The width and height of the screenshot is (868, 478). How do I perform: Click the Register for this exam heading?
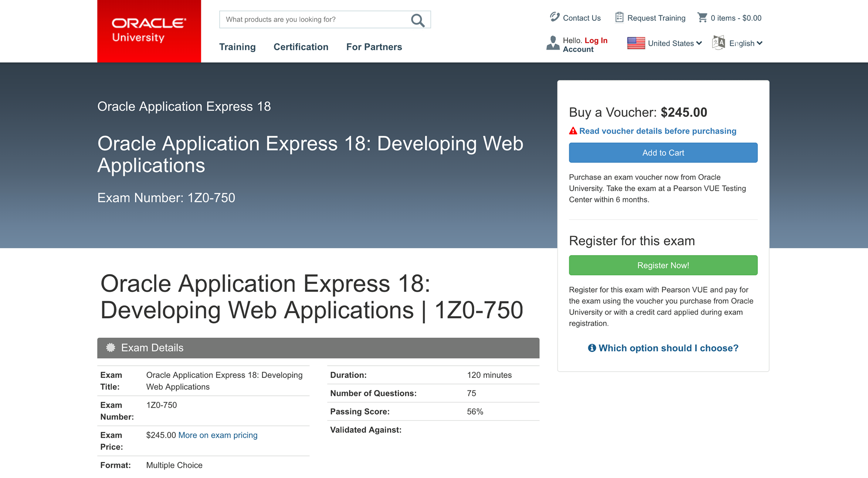point(632,241)
